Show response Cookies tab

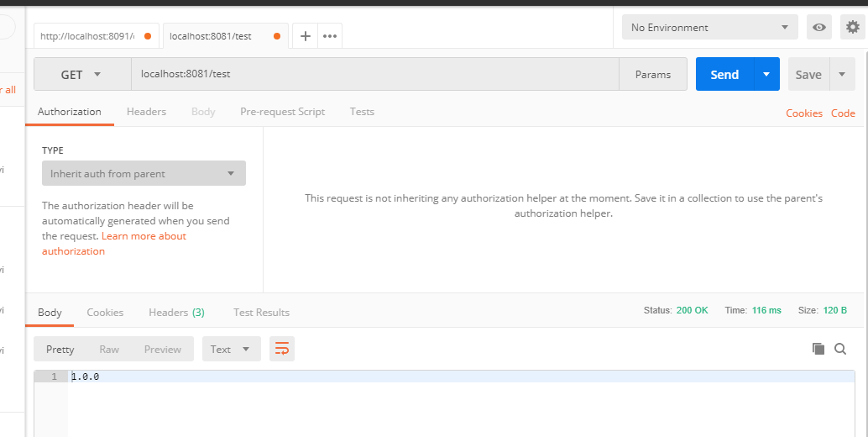(105, 313)
